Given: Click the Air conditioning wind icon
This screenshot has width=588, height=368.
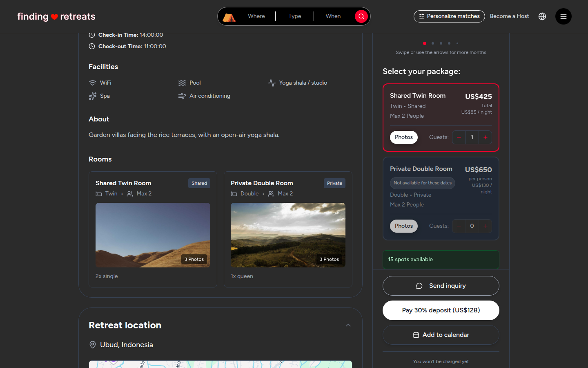Looking at the screenshot, I should (182, 96).
